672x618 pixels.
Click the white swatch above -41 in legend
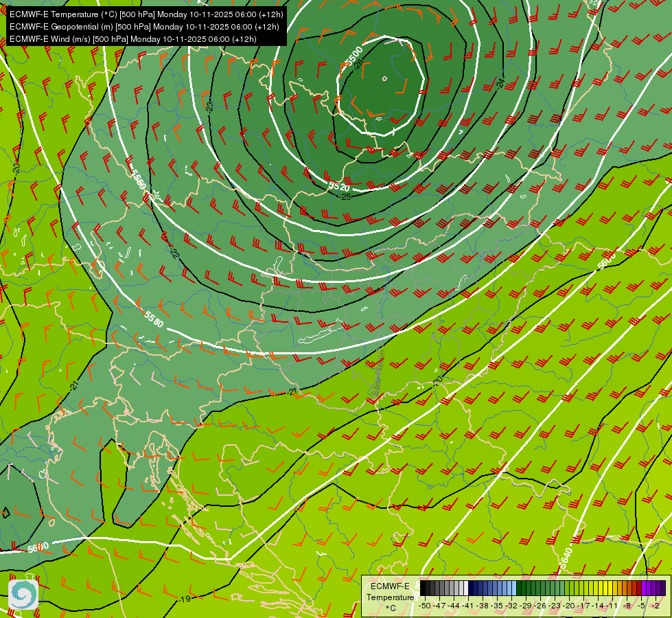[x=466, y=588]
